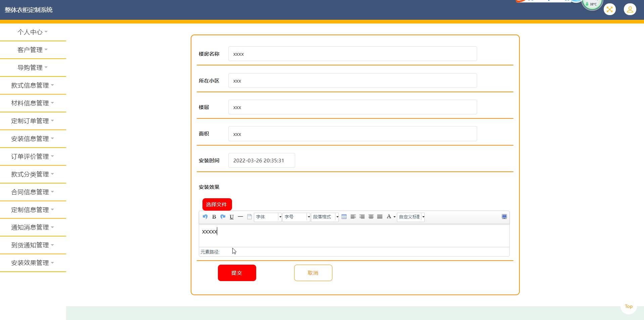This screenshot has height=320, width=644.
Task: Center align the editor text
Action: click(x=371, y=217)
